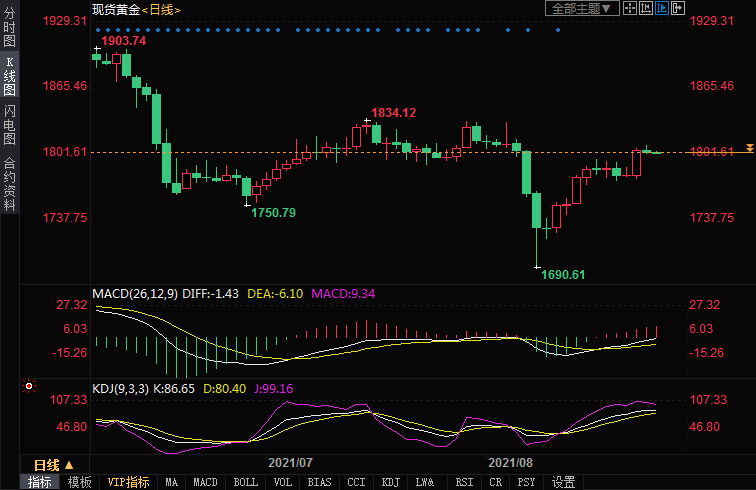
Task: Toggle the BOLL indicator
Action: 245,482
